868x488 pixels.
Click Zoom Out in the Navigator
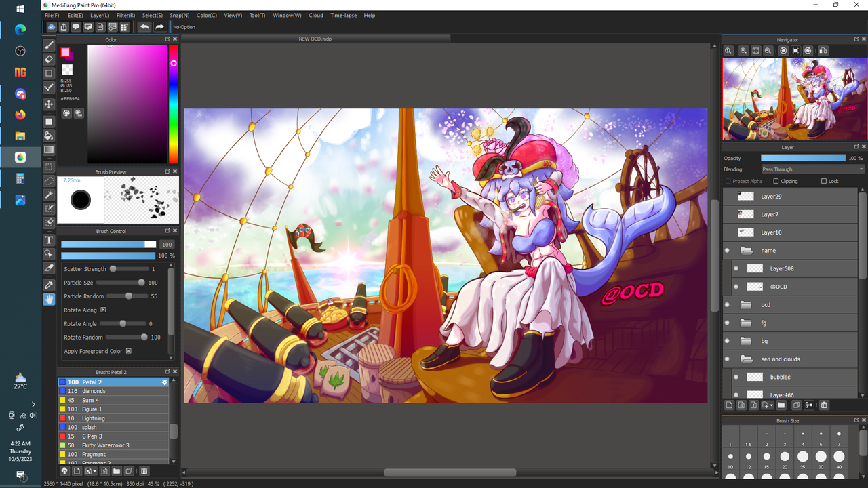coord(768,51)
